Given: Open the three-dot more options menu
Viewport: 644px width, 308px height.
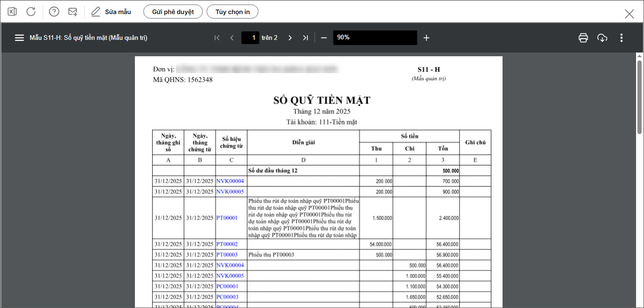Looking at the screenshot, I should (622, 38).
